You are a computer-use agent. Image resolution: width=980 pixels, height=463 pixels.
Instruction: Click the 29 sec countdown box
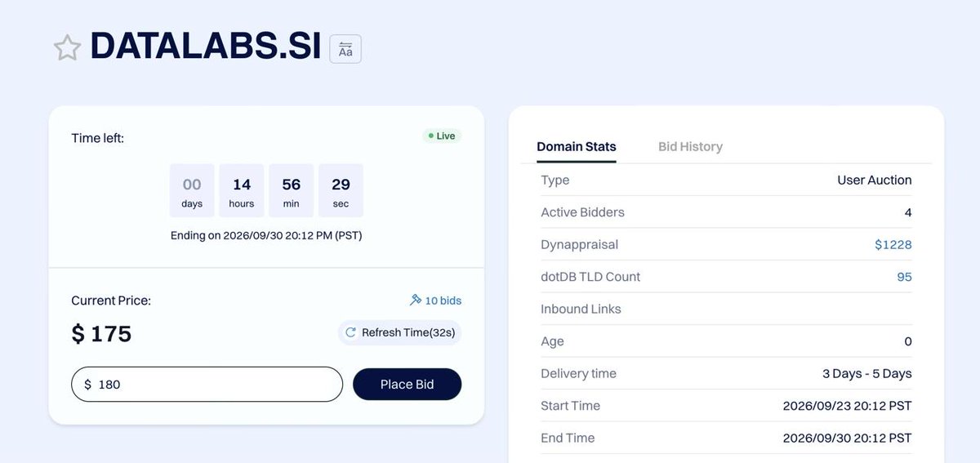coord(341,190)
